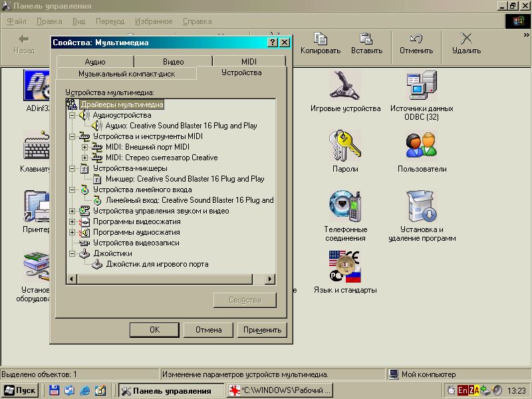Switch to the MIDI tab
The width and height of the screenshot is (532, 399).
coord(249,62)
